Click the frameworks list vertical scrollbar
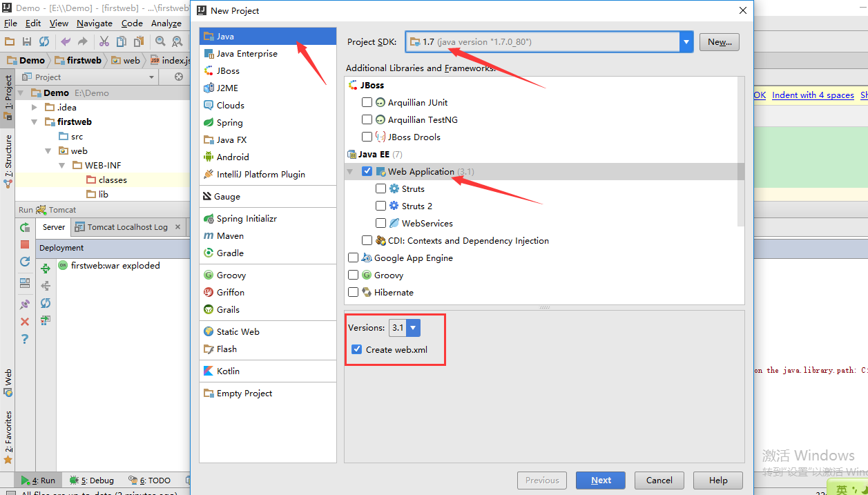868x495 pixels. [x=741, y=152]
